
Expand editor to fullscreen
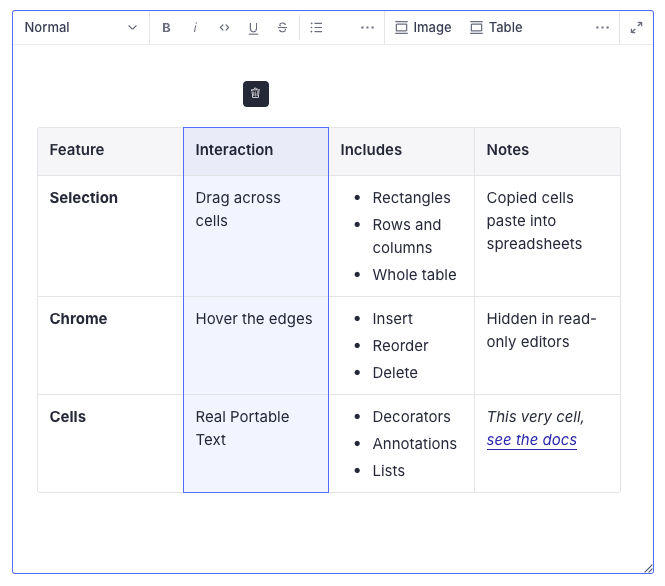636,28
